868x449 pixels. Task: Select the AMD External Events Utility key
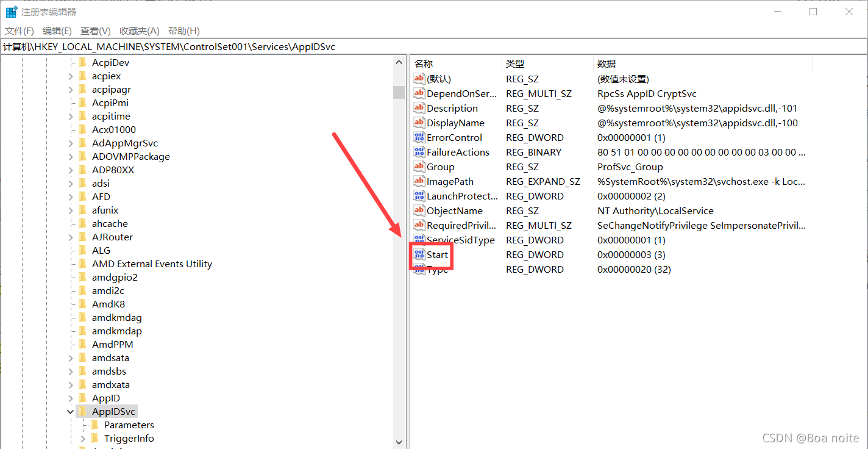(152, 264)
